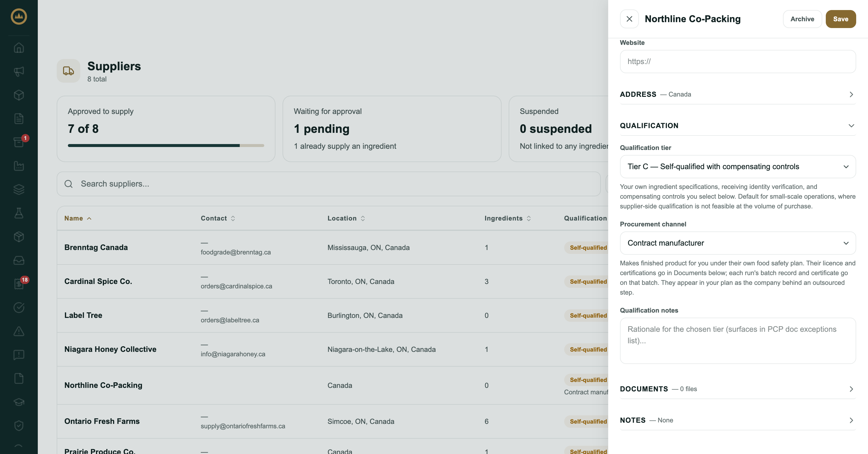Open the Cardinal Spice Co. row

pos(332,282)
